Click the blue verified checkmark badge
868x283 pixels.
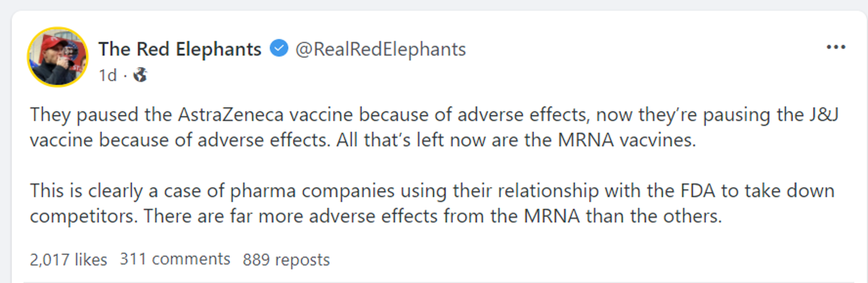(279, 48)
